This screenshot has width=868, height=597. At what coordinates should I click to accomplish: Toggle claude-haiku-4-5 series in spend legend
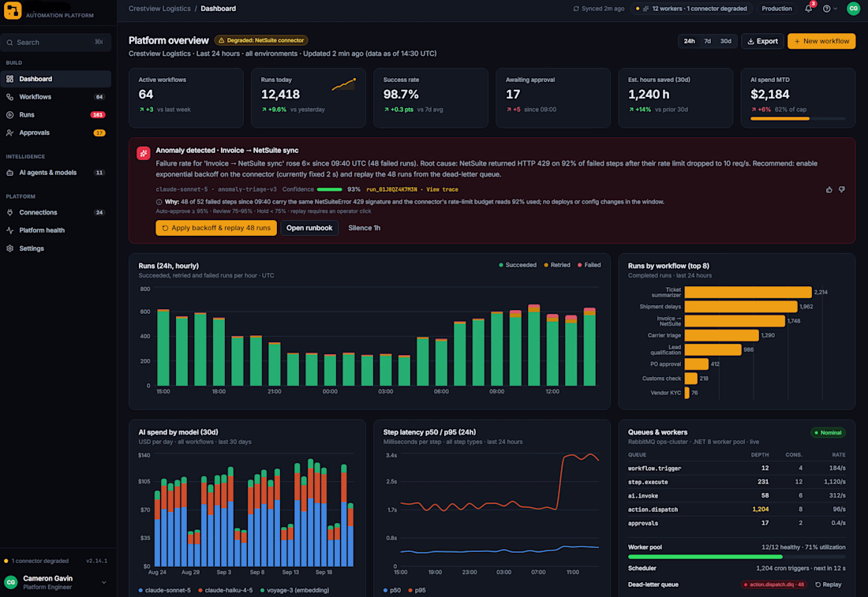[226, 591]
